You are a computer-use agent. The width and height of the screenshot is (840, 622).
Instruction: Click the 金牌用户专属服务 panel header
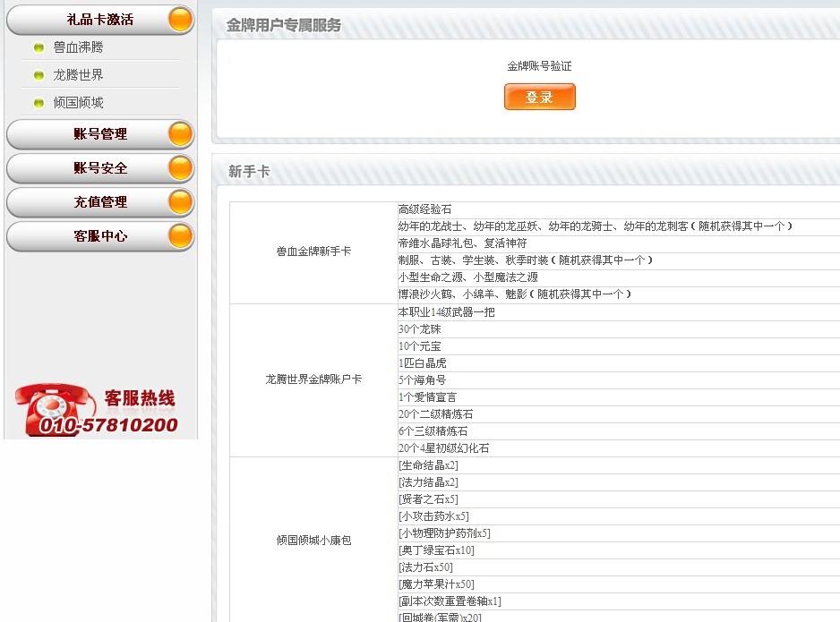point(284,26)
